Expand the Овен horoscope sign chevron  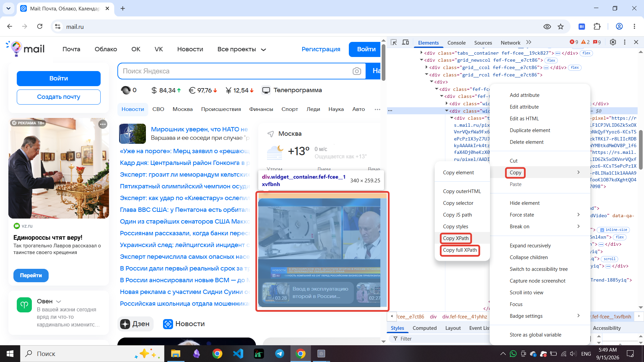[59, 302]
